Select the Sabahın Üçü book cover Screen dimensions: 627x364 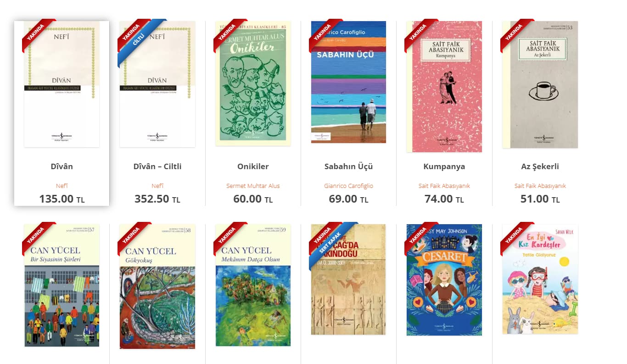[348, 82]
